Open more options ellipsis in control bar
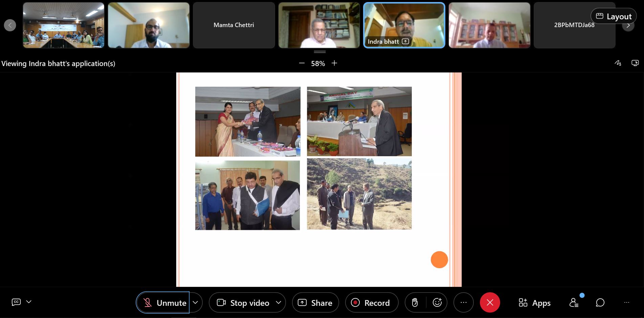 463,302
